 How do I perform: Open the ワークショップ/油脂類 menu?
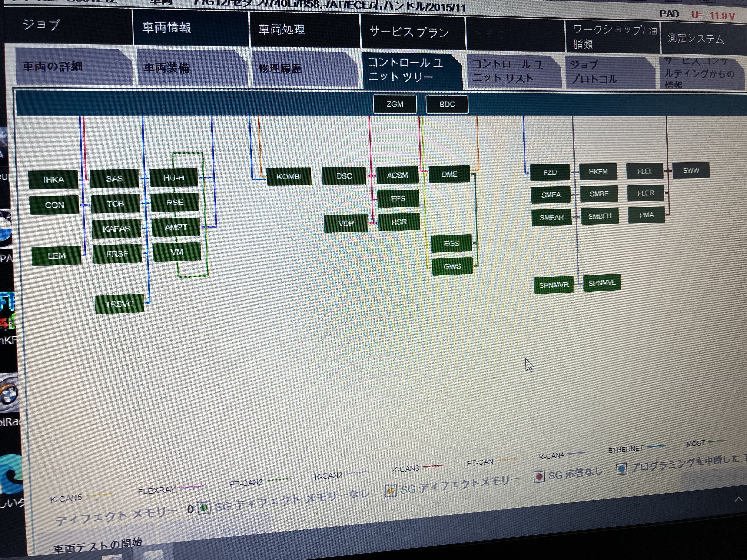[613, 36]
